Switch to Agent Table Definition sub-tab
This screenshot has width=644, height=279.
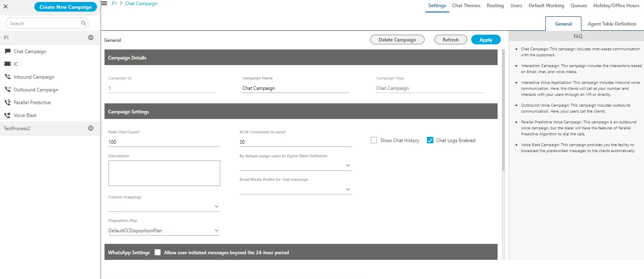(612, 24)
